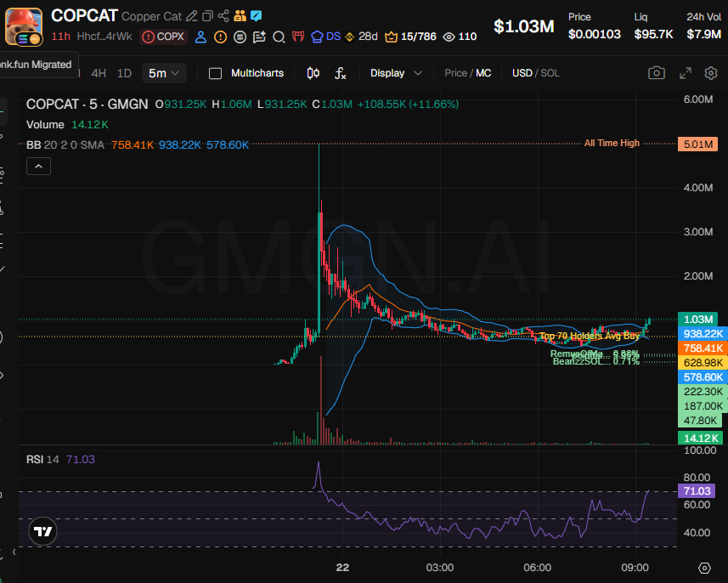Select the 1D timeframe
Screen dimensions: 728x583
coord(124,73)
